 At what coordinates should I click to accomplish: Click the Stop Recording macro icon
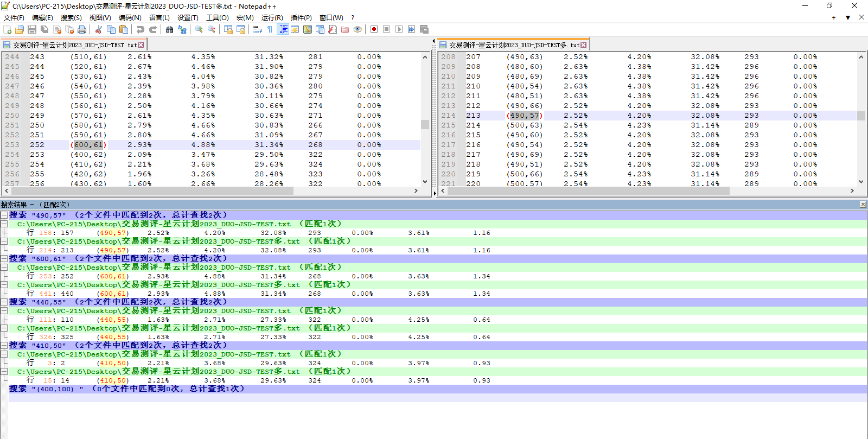386,29
